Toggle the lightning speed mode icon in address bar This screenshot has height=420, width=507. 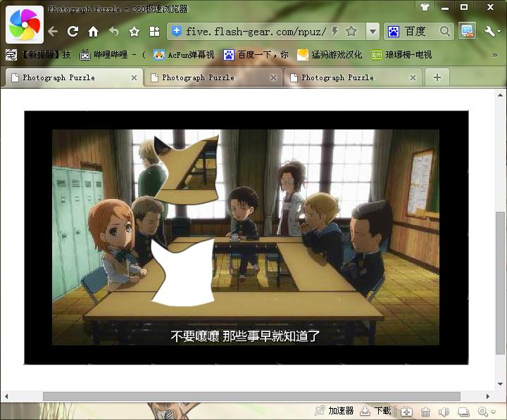click(x=334, y=32)
